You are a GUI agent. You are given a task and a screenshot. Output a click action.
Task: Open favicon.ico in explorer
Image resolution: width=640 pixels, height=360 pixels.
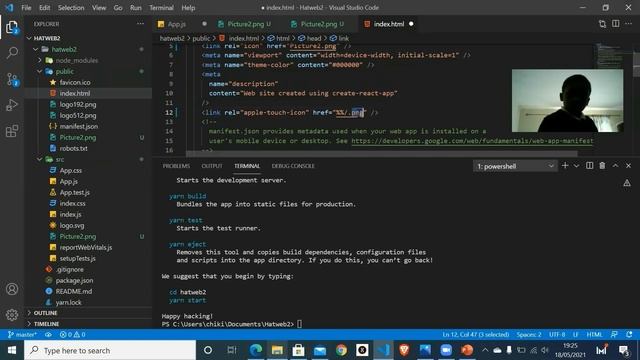point(75,82)
